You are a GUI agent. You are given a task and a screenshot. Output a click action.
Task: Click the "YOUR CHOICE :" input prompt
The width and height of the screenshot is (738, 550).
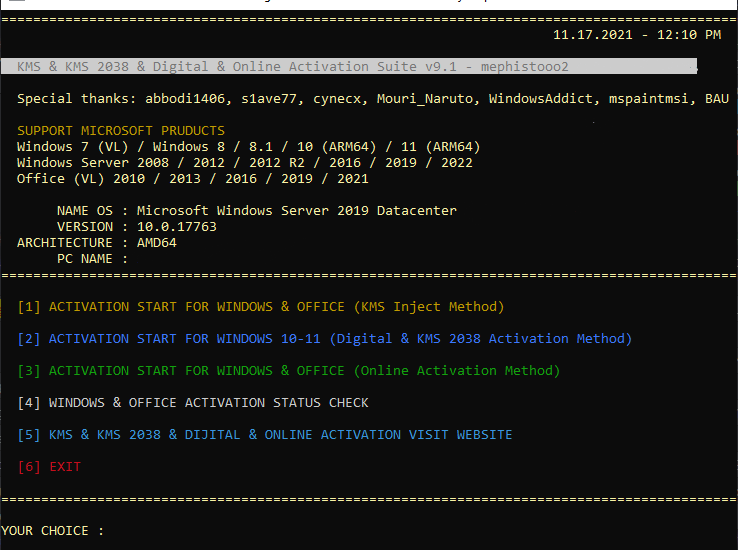point(52,531)
